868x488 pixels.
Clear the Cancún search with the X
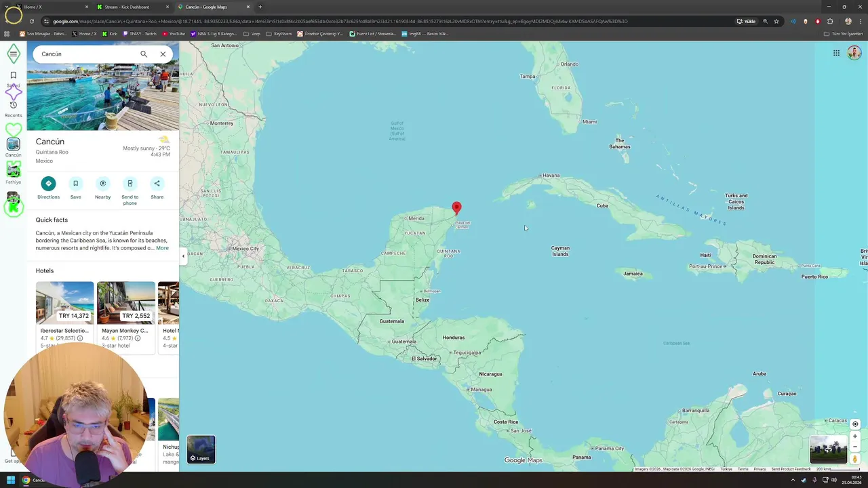coord(163,54)
